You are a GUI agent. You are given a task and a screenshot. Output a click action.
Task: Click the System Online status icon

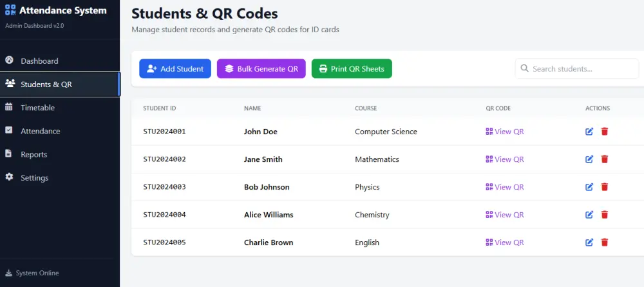coord(8,273)
